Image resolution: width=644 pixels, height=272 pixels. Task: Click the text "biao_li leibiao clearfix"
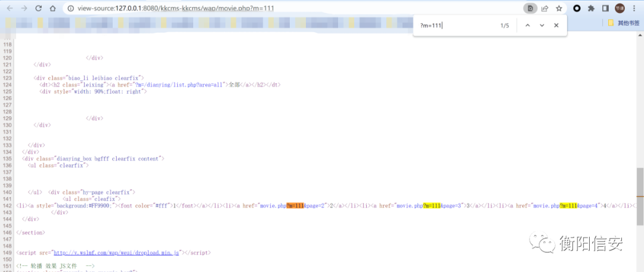coord(105,78)
